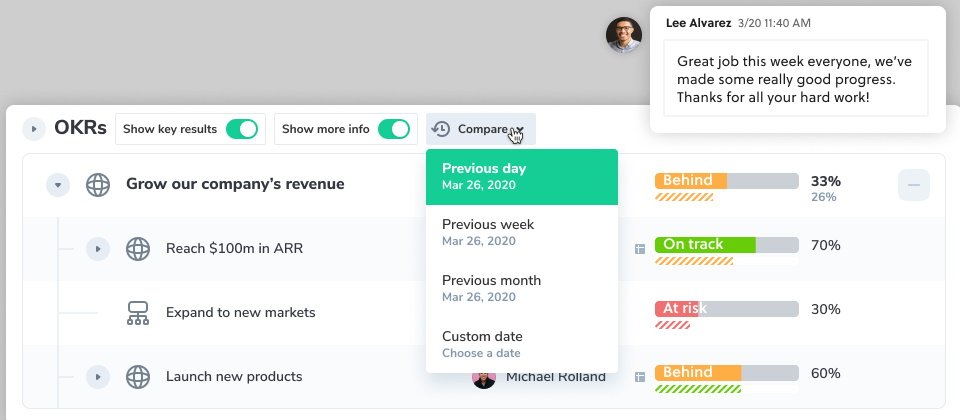Disable the Show more info switch
This screenshot has width=960, height=420.
[394, 129]
